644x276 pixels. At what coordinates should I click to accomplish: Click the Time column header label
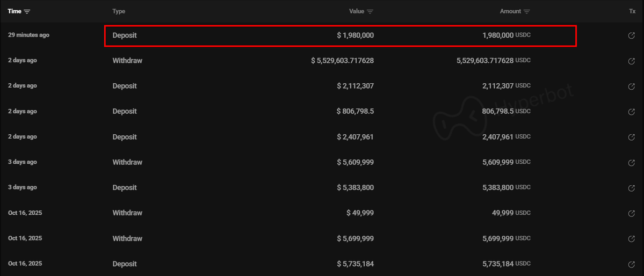click(14, 11)
